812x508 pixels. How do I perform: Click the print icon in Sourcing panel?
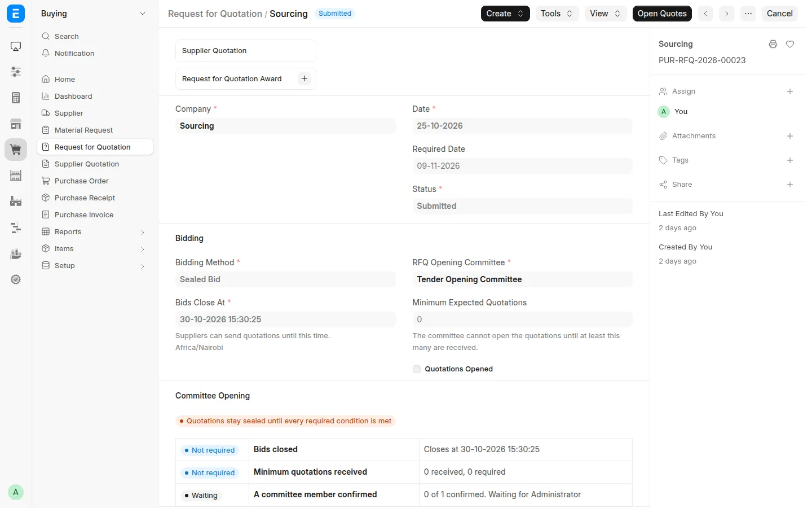[x=773, y=44]
